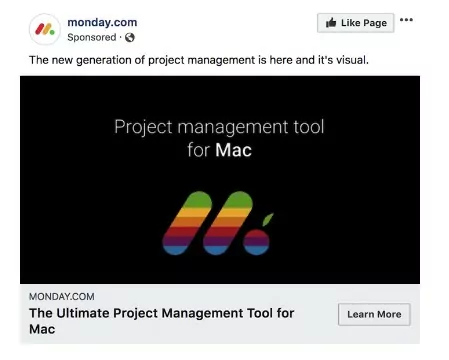Click the Learn More button
449x360 pixels.
tap(374, 314)
